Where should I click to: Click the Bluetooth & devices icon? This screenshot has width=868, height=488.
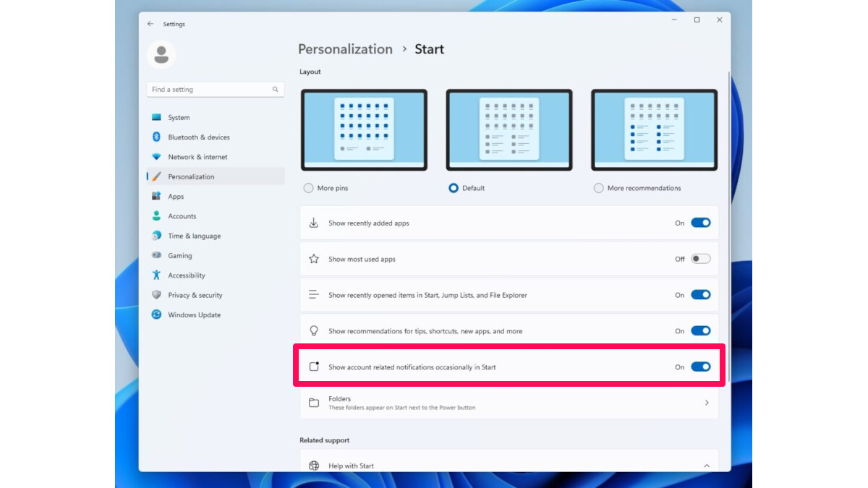tap(156, 137)
